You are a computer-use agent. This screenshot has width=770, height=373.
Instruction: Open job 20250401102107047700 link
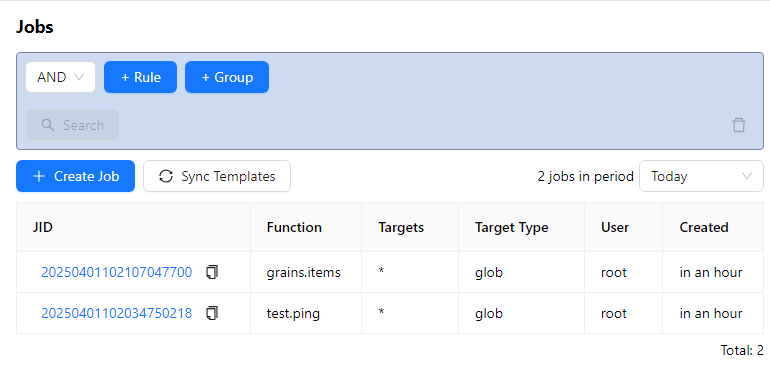[116, 272]
